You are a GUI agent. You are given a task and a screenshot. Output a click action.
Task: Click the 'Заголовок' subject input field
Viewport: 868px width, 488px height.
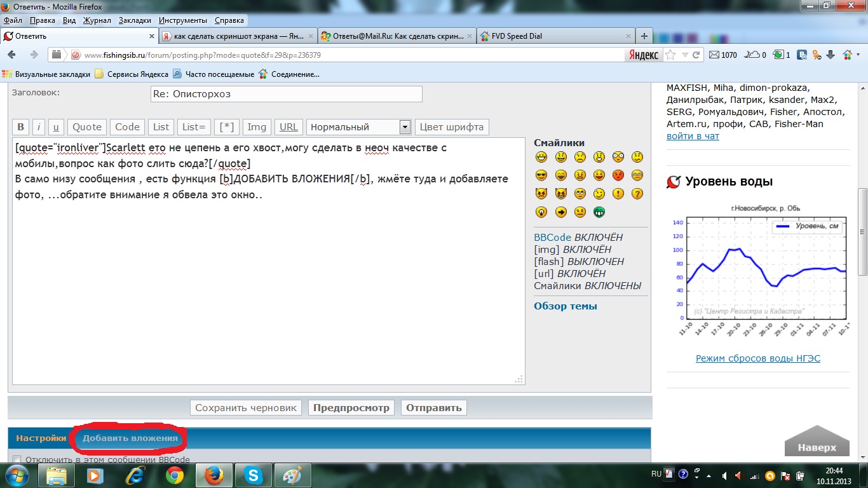[286, 94]
